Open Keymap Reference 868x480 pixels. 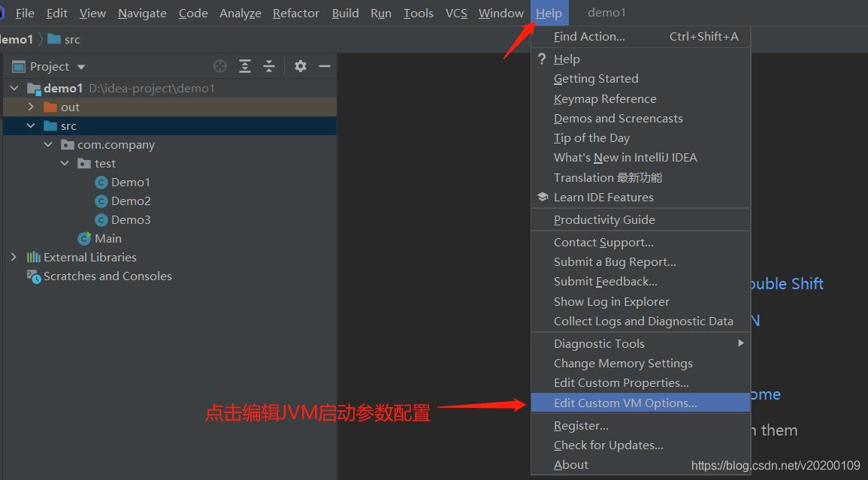tap(640, 98)
